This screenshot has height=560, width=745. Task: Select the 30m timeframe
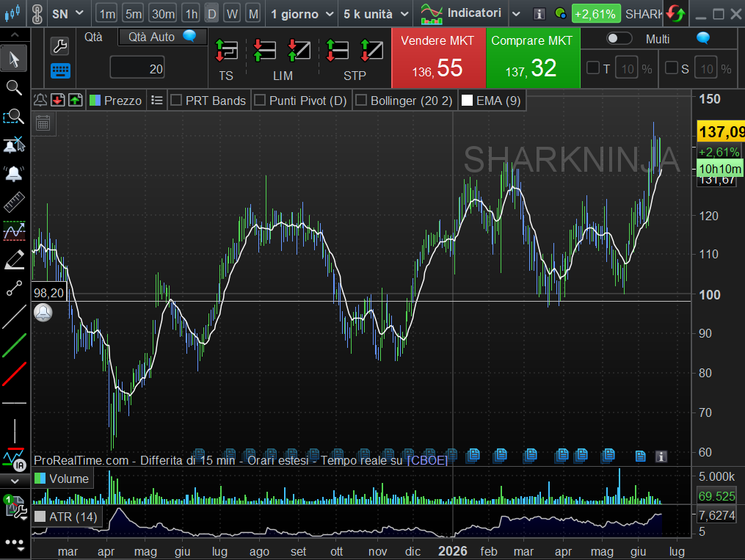pyautogui.click(x=163, y=14)
